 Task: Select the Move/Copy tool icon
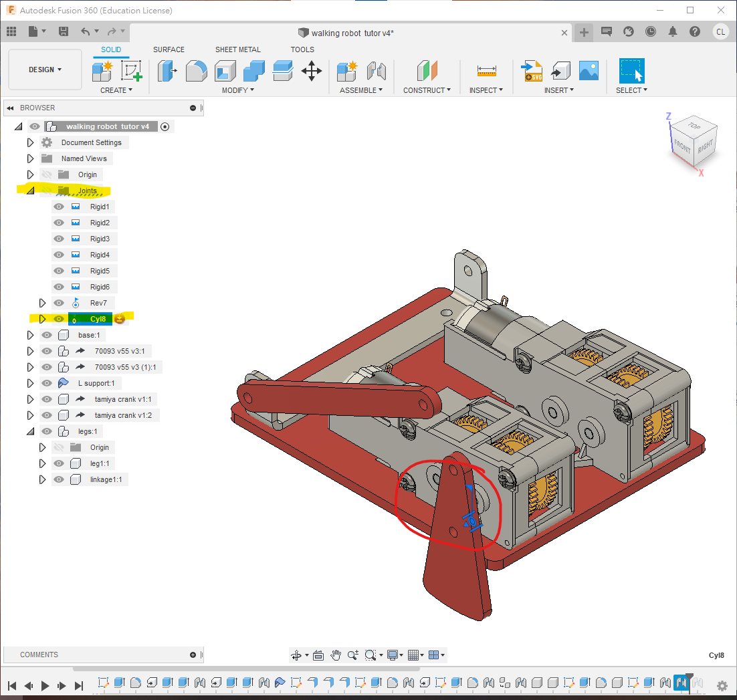(x=312, y=70)
